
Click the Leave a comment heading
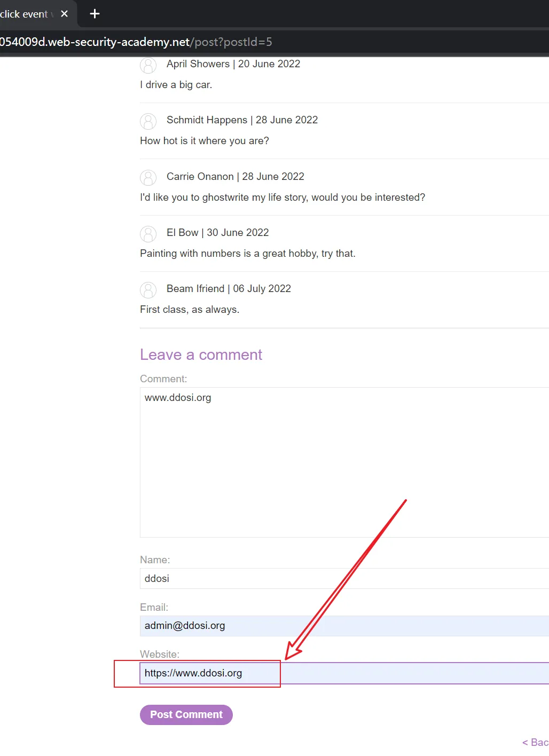[x=201, y=355]
